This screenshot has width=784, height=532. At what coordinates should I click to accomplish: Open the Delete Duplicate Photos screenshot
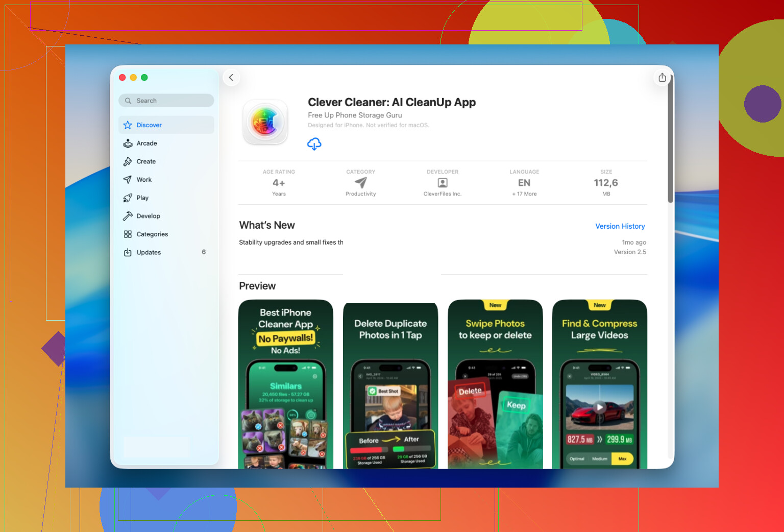[x=390, y=385]
